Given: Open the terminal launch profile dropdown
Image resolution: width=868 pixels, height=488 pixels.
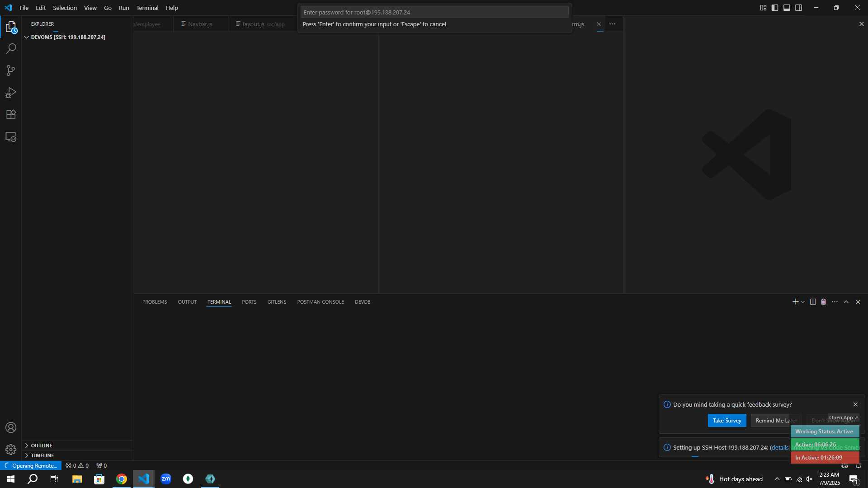Looking at the screenshot, I should coord(803,302).
